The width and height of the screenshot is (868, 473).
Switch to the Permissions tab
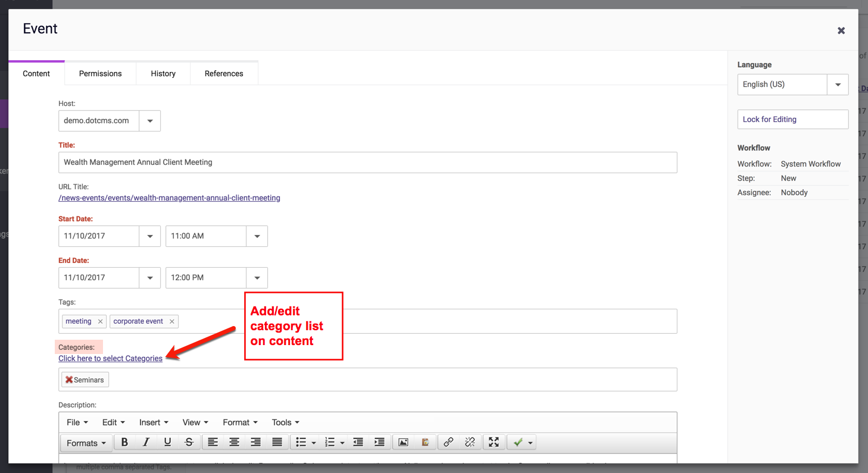click(100, 74)
